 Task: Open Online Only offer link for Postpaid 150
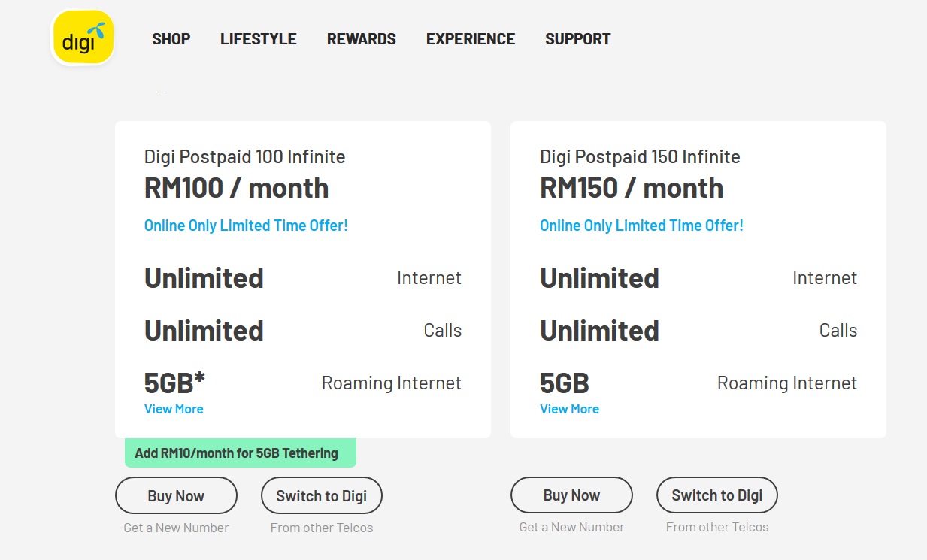pos(641,226)
